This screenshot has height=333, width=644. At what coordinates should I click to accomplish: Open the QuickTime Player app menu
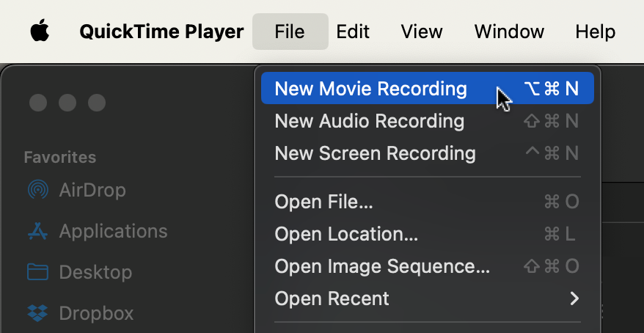tap(161, 32)
